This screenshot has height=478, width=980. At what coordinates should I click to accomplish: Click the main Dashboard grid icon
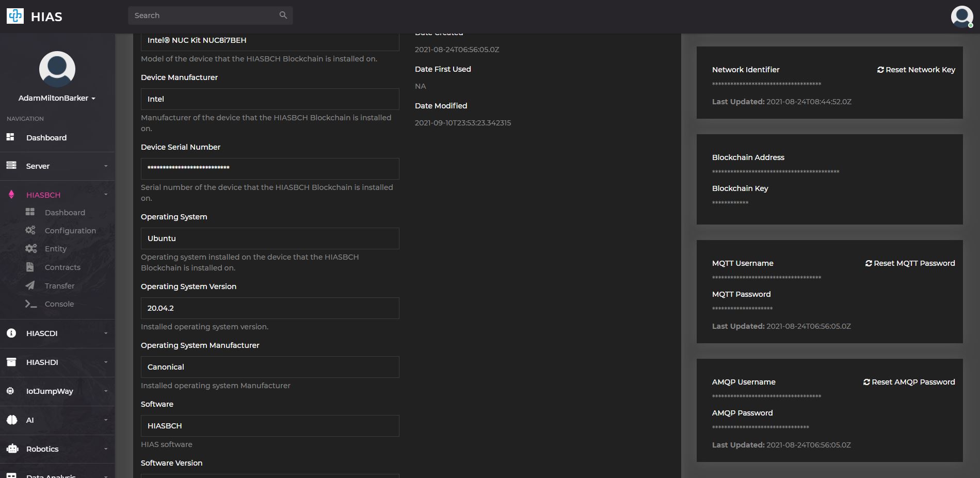(10, 137)
